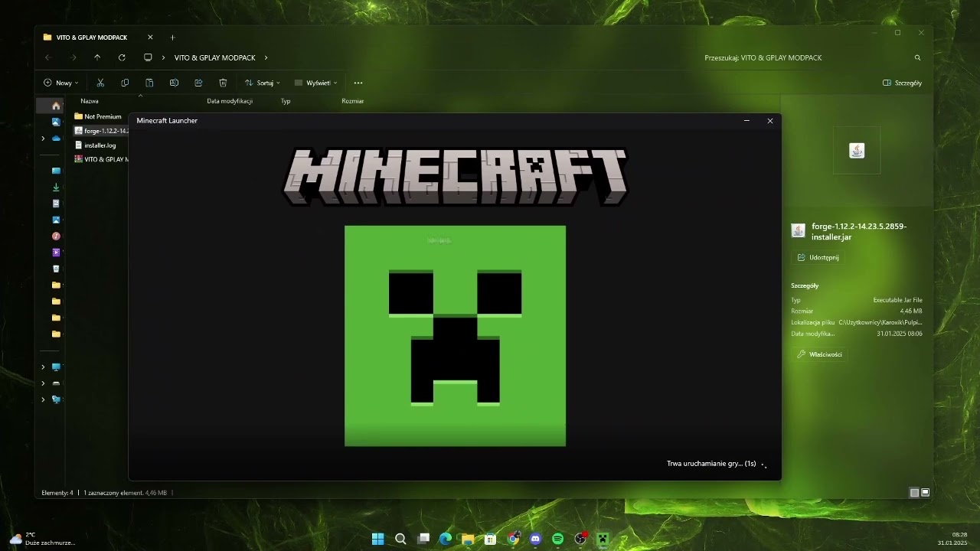Expand the breadcrumb chevron after VITO & GPLAY MODPACK
This screenshot has width=980, height=551.
[266, 57]
